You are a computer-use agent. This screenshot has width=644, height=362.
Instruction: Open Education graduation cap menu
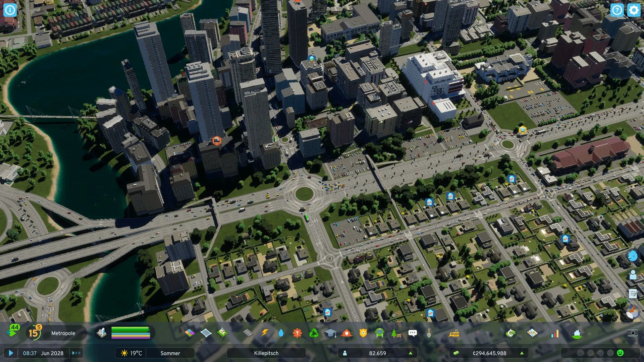(330, 333)
